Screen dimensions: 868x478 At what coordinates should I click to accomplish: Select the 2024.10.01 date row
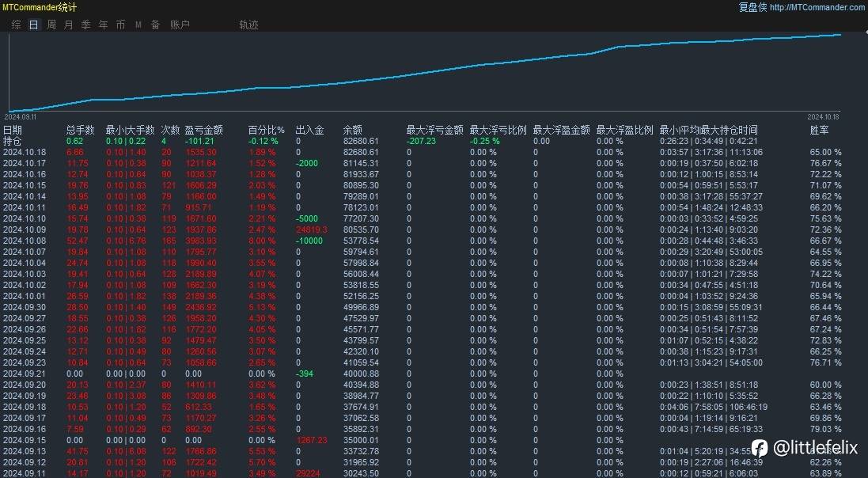[25, 296]
